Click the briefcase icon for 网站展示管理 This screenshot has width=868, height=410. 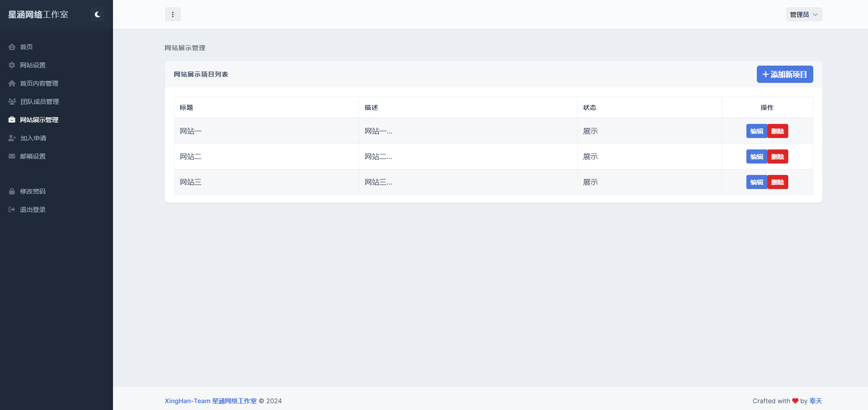pos(12,120)
